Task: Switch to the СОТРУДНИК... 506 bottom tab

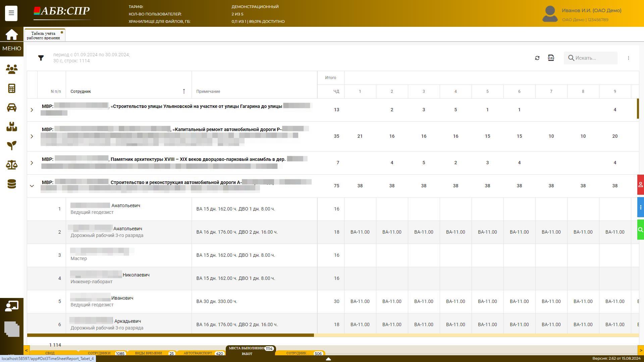Action: point(301,353)
